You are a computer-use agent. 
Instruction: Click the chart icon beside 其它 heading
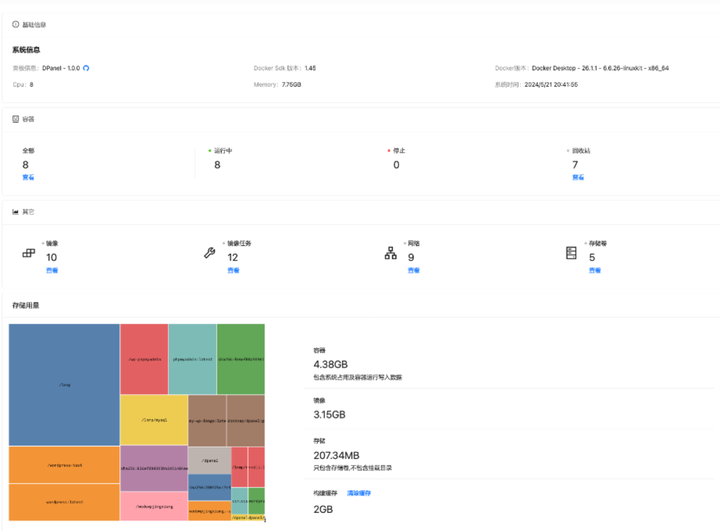coord(16,212)
